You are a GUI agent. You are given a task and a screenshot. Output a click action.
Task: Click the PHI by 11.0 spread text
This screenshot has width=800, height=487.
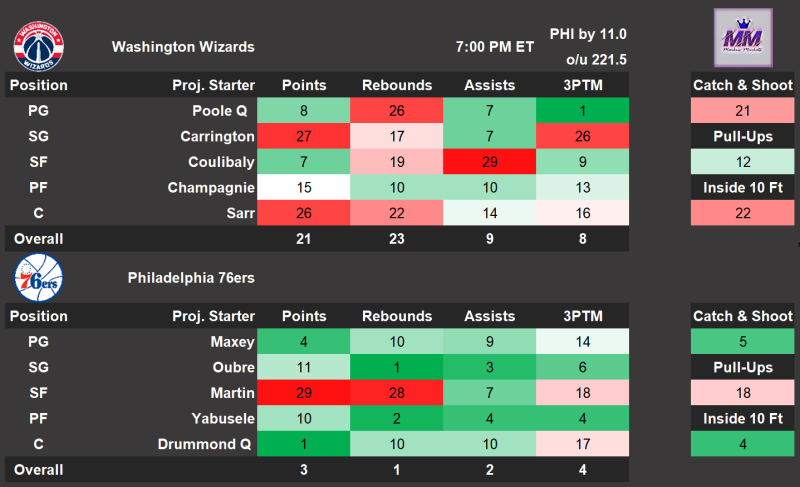tap(588, 35)
